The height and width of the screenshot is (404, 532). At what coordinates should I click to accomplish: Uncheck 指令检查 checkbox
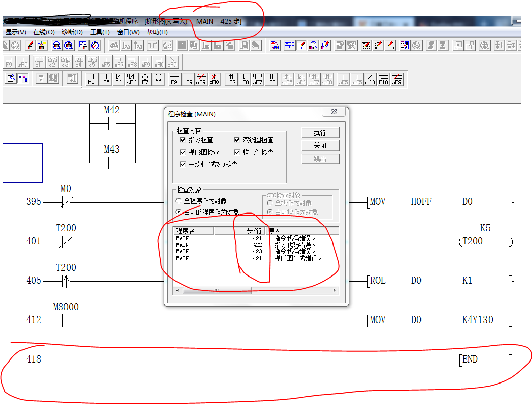coord(183,140)
